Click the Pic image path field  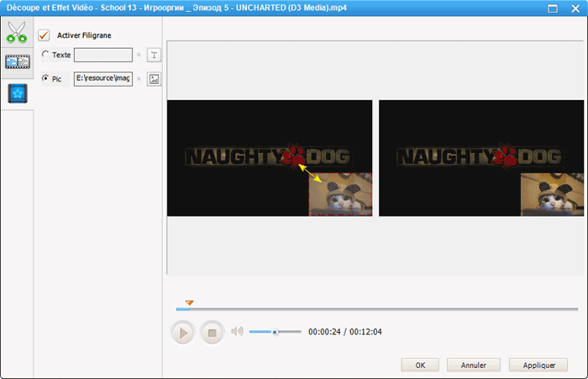tap(103, 78)
